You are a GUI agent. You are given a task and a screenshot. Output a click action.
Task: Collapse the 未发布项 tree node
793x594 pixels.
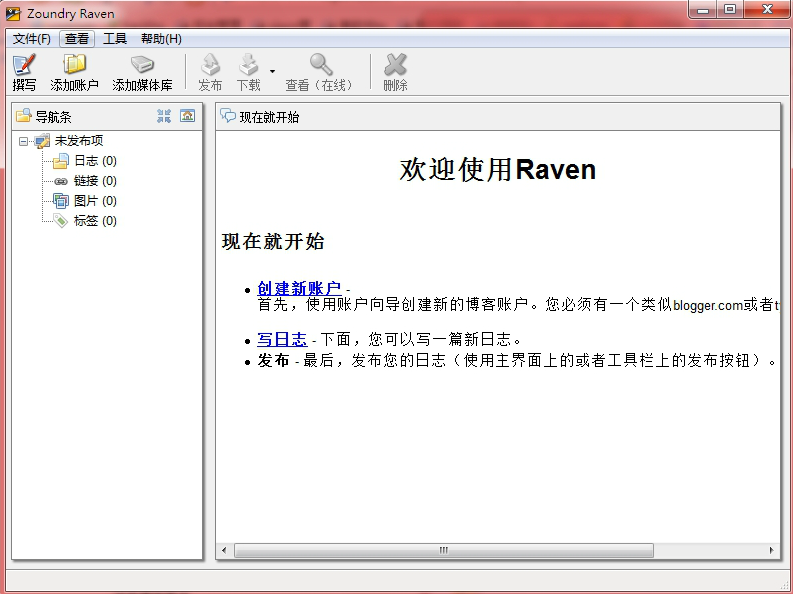(23, 141)
